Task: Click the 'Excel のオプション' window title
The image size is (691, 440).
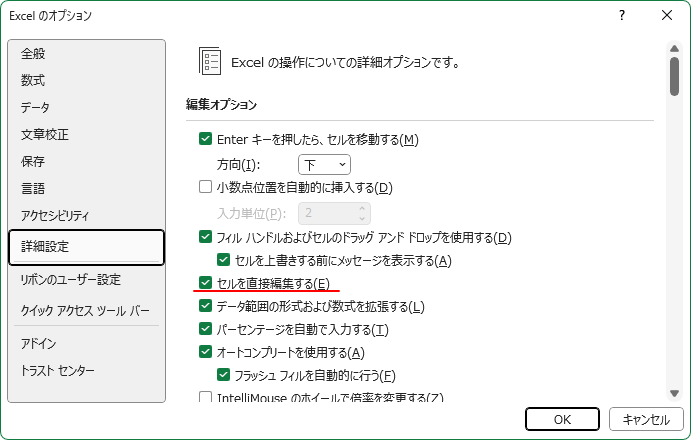Action: tap(50, 16)
